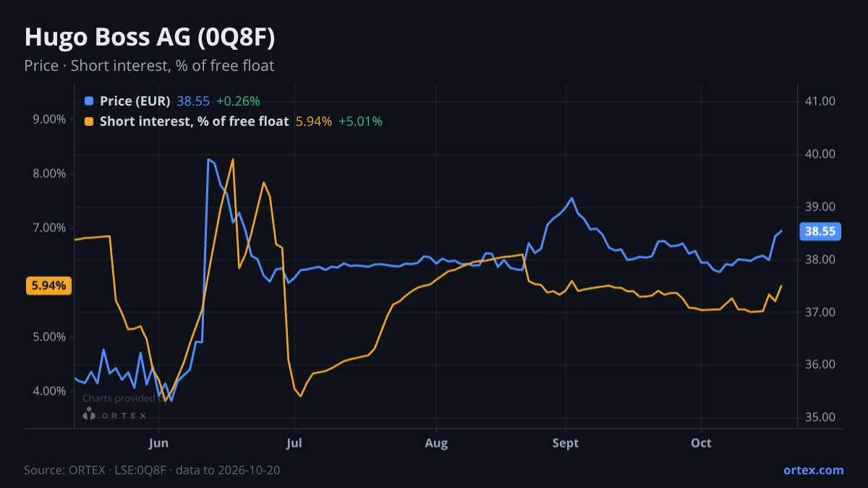The image size is (868, 488).
Task: Click the subtitle 'Price · Short interest, % of free float'
Action: pyautogui.click(x=149, y=66)
